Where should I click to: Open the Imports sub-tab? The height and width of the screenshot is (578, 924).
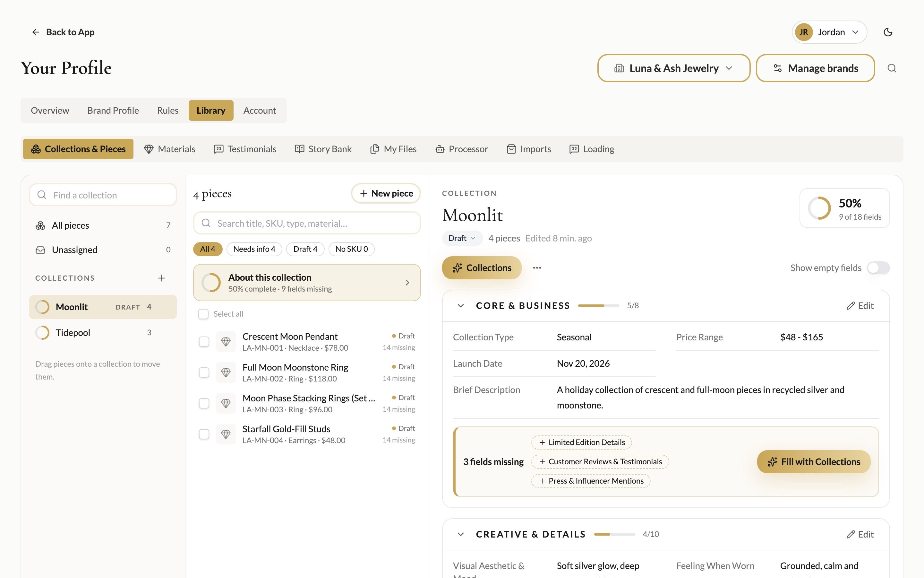pyautogui.click(x=529, y=149)
